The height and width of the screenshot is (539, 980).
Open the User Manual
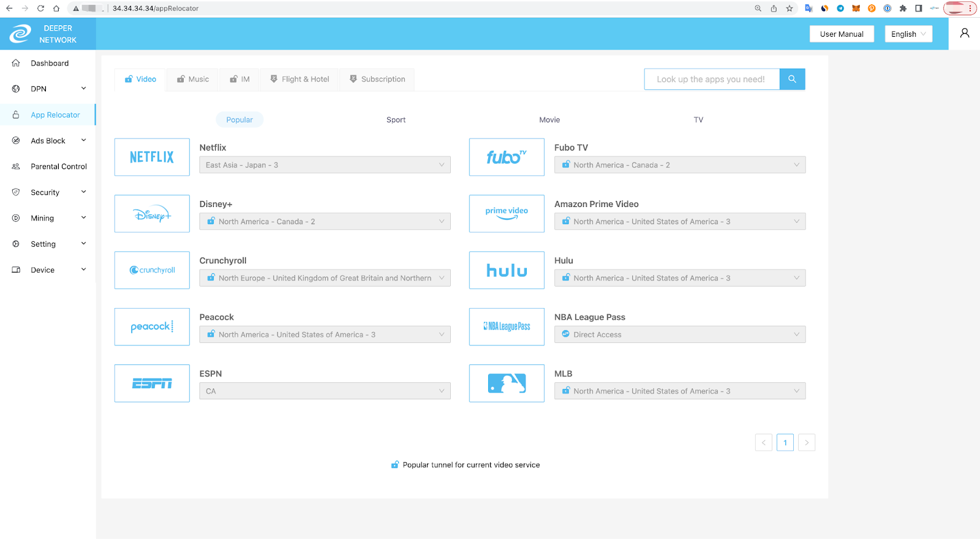[x=842, y=34]
